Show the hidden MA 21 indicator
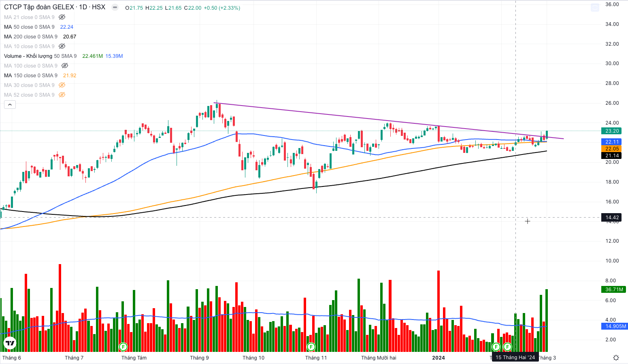The image size is (628, 364). point(62,17)
